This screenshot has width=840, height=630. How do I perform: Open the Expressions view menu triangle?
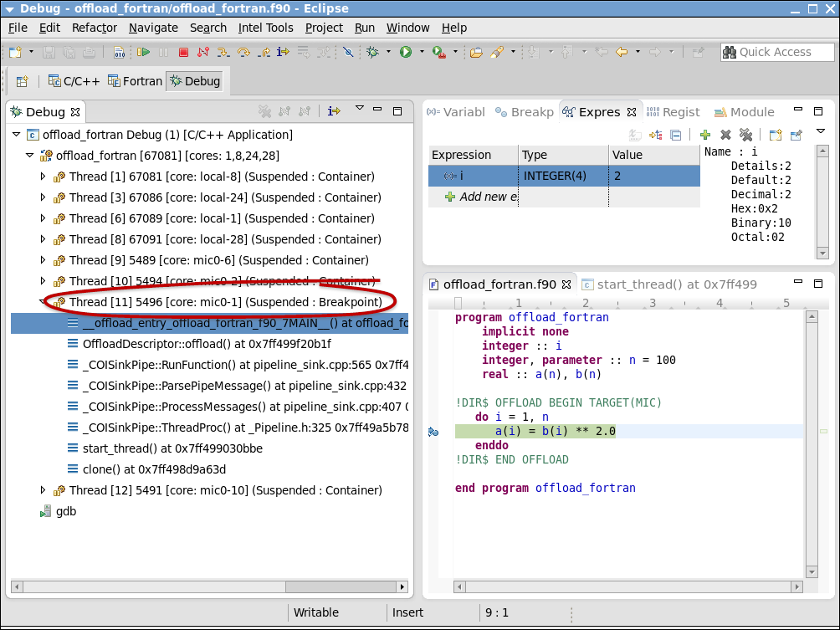click(820, 131)
